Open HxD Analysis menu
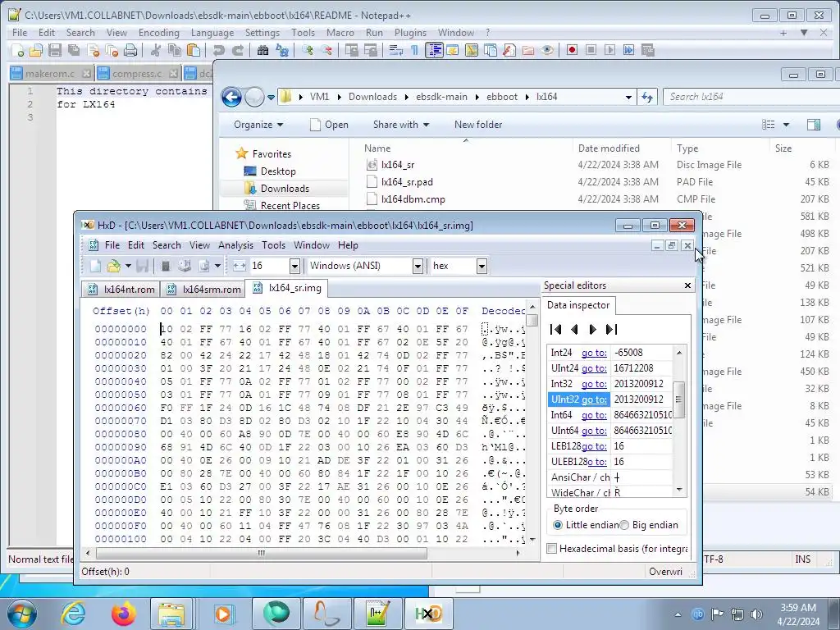This screenshot has height=630, width=840. click(235, 245)
